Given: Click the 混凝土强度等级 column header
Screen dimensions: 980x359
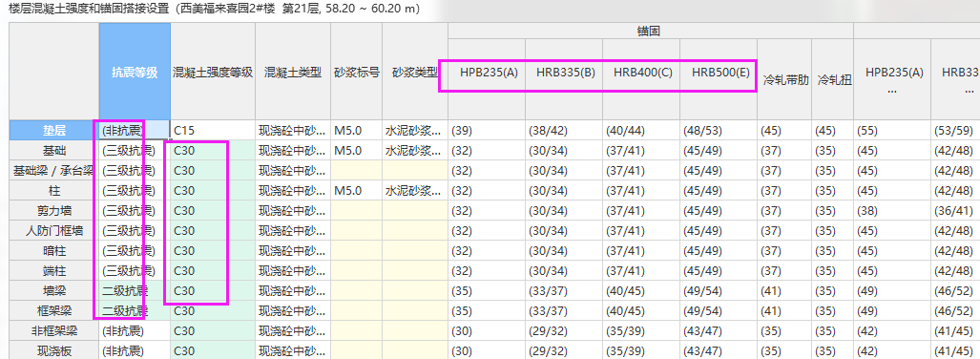Looking at the screenshot, I should click(213, 72).
